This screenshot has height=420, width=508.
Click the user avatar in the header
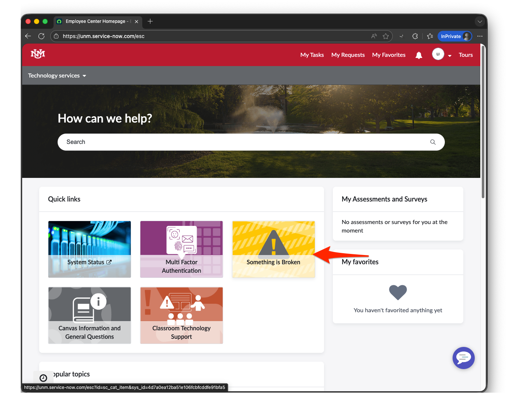click(438, 54)
